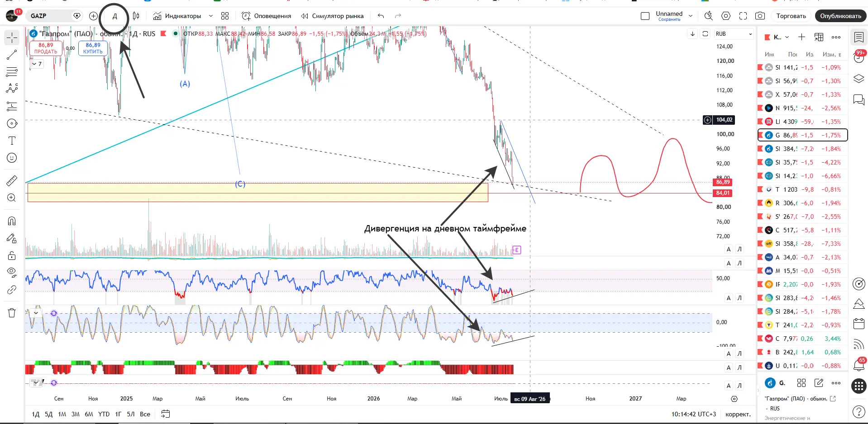Delete drawings with trash icon

coord(12,313)
